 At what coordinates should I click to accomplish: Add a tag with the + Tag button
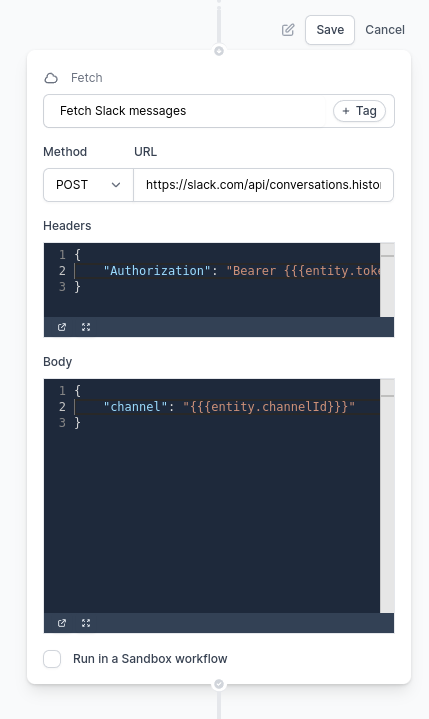tap(359, 111)
